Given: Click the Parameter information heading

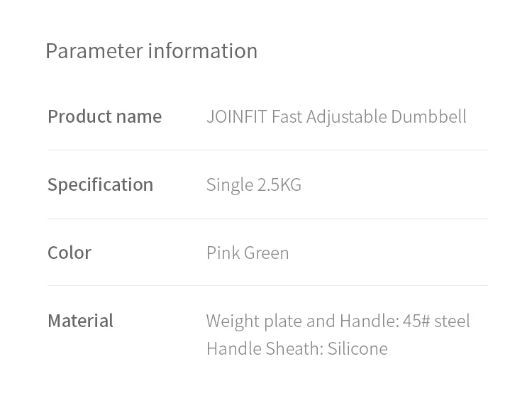Looking at the screenshot, I should (151, 52).
